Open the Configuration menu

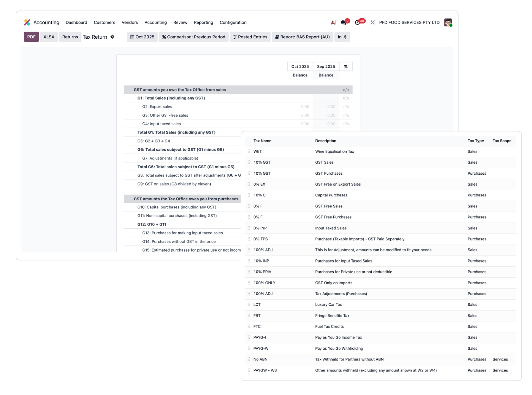click(233, 22)
